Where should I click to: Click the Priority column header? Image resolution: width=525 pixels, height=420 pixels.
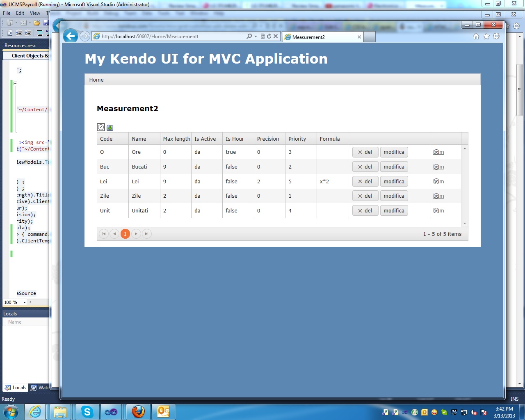(x=301, y=139)
